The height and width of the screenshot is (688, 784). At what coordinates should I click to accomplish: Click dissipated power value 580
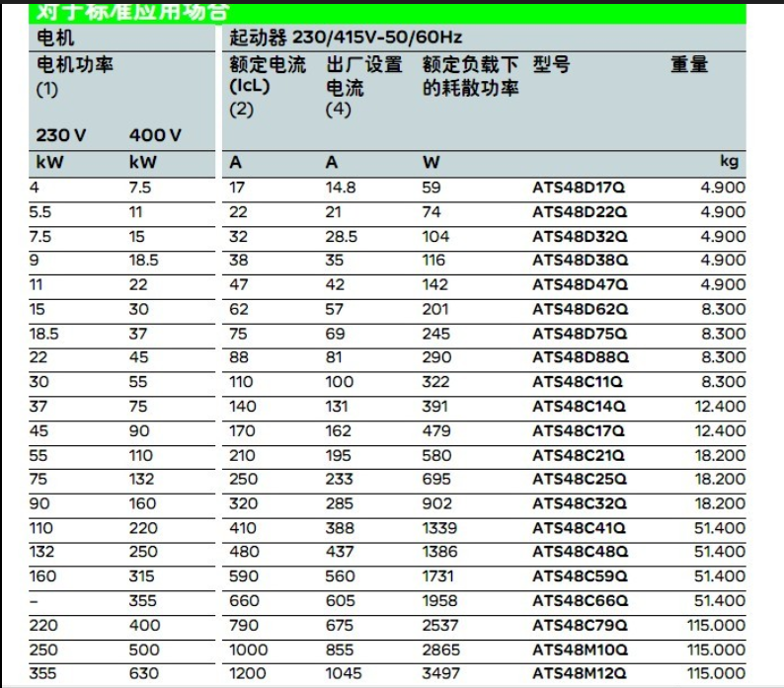tap(436, 455)
